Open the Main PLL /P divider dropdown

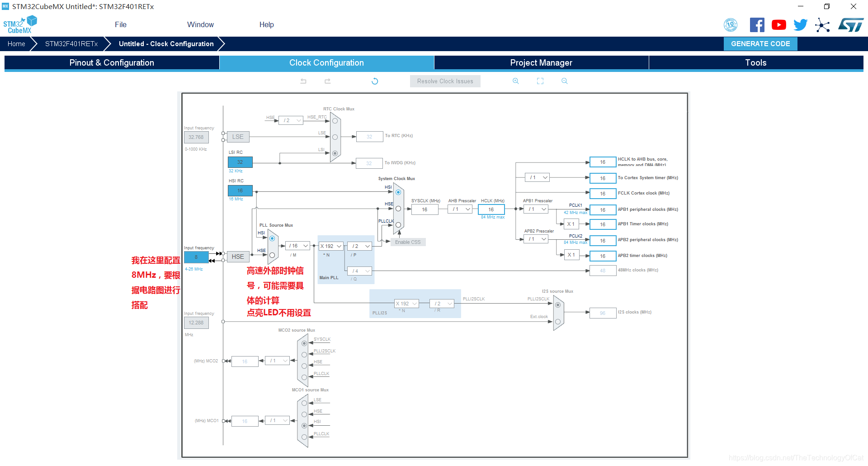(x=359, y=246)
